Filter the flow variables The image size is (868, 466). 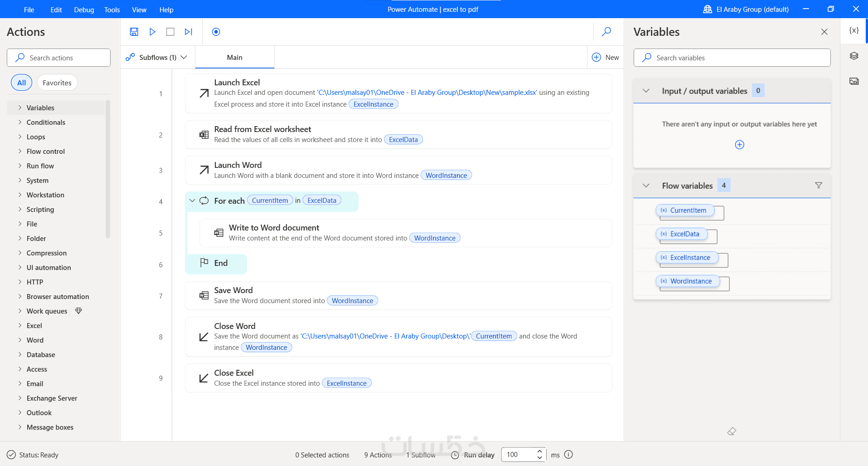click(819, 185)
